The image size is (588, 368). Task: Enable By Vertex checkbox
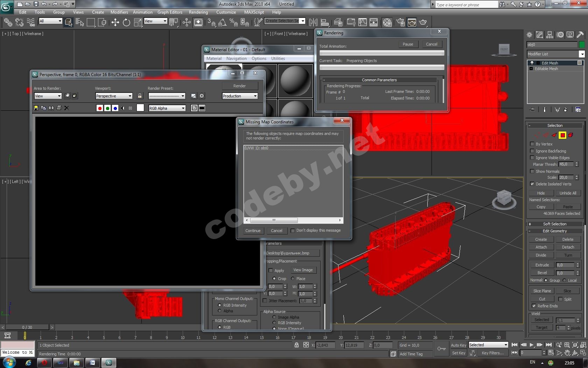[532, 144]
